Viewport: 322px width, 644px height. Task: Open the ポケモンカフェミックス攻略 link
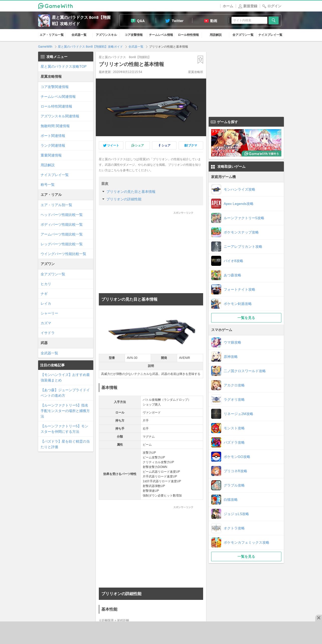pyautogui.click(x=247, y=542)
